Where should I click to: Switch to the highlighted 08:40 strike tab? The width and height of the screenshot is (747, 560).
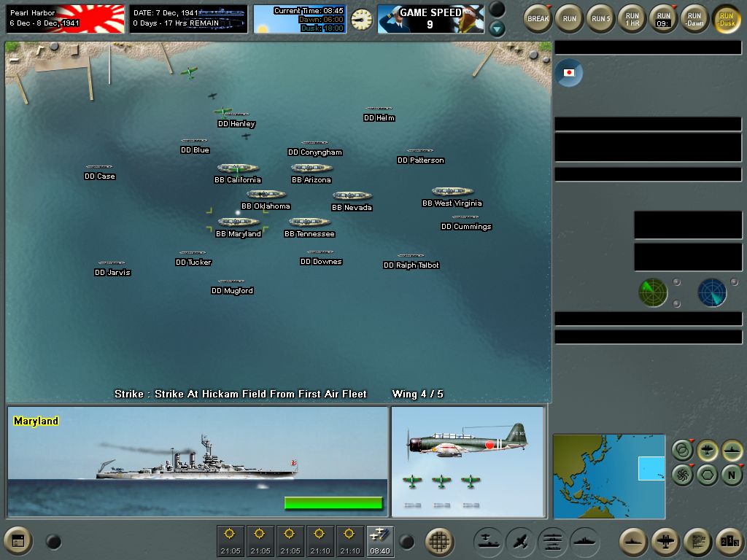[x=379, y=542]
